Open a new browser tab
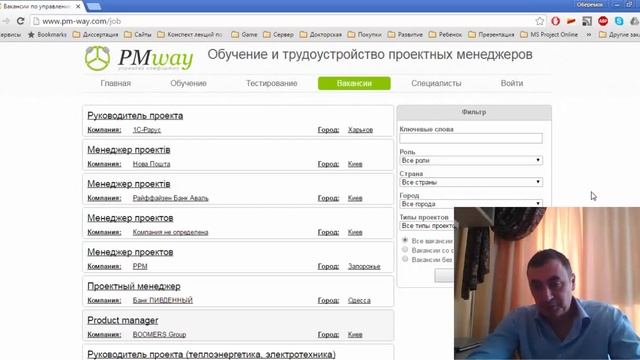This screenshot has width=640, height=360. (94, 7)
